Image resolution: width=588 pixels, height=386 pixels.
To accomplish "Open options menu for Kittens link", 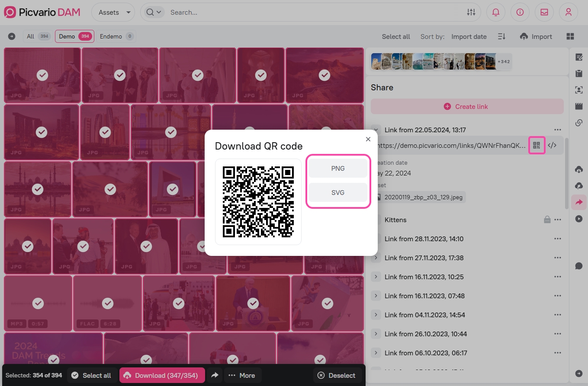I will 558,220.
